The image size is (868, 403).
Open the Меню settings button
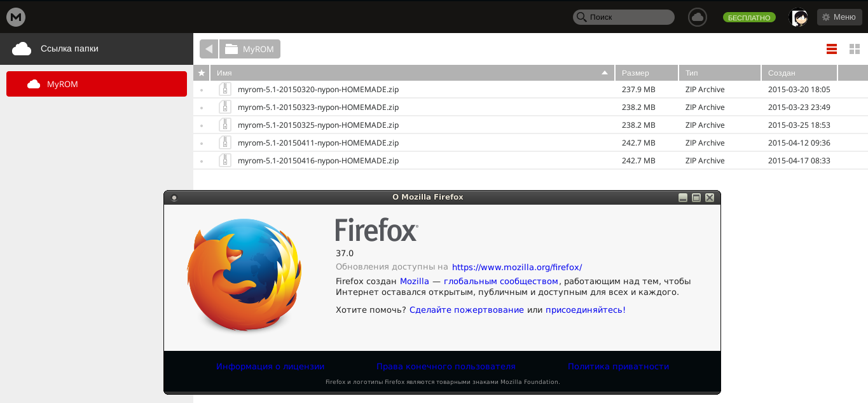[x=839, y=17]
